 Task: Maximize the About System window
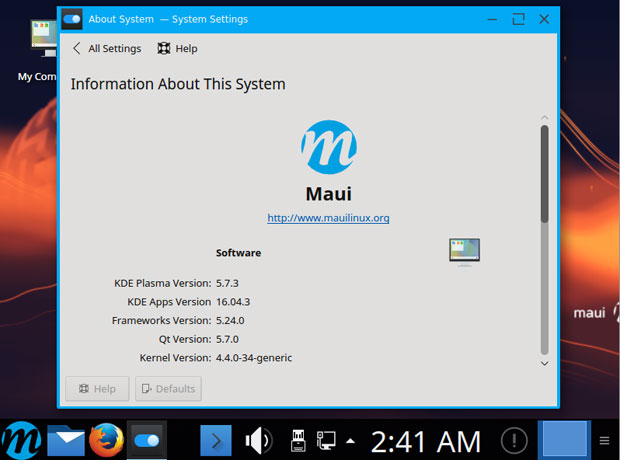pyautogui.click(x=518, y=19)
